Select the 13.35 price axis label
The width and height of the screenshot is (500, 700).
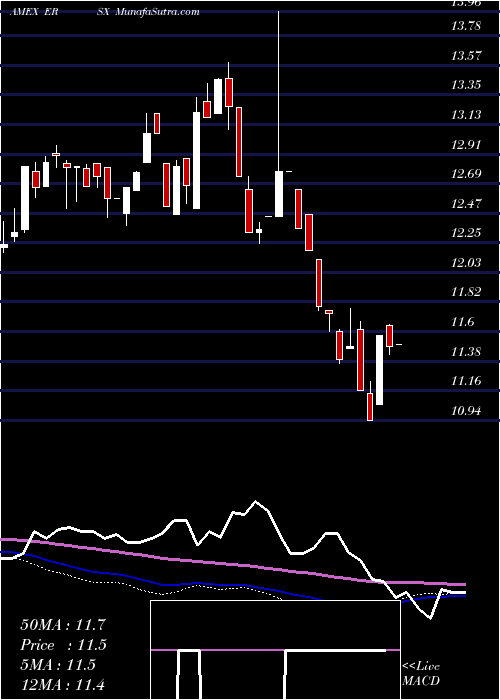click(x=466, y=84)
